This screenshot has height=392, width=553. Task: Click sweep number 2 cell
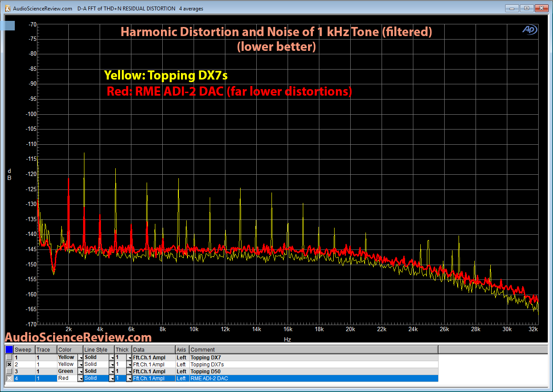coord(24,364)
